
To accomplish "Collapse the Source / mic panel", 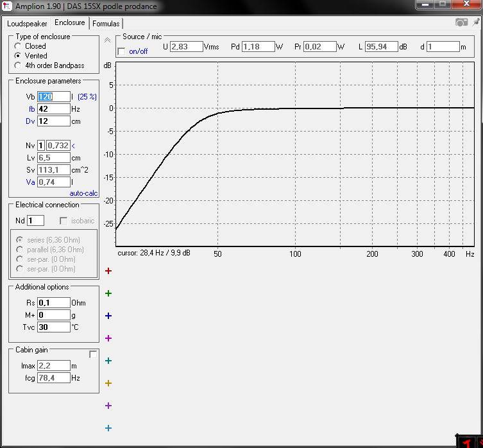I will click(107, 40).
